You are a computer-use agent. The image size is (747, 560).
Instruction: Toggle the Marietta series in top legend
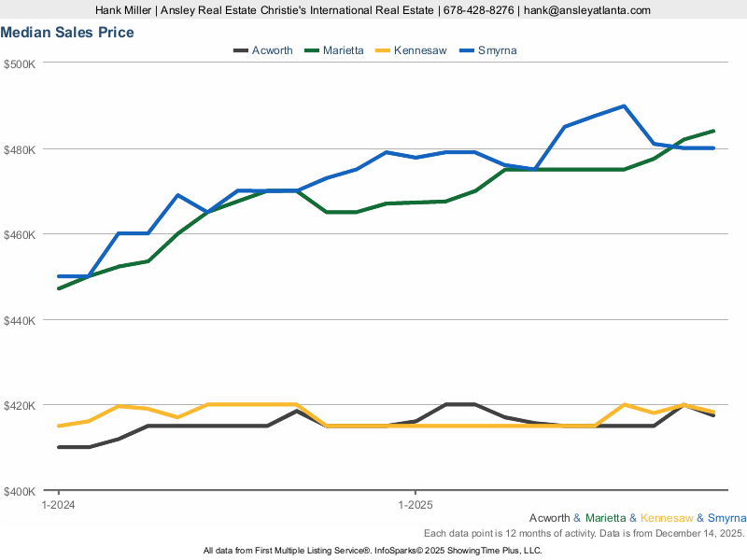[345, 50]
